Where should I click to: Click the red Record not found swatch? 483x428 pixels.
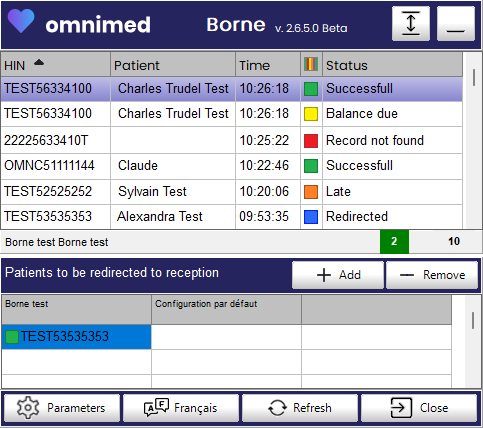(311, 141)
